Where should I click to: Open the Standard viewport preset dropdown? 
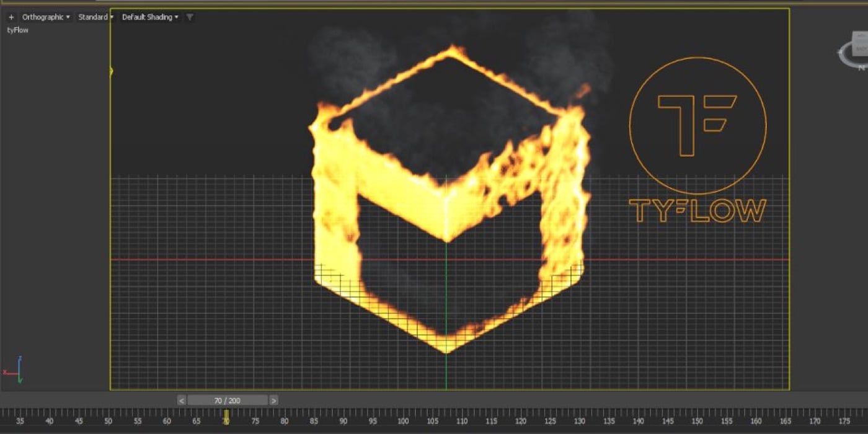[x=95, y=17]
